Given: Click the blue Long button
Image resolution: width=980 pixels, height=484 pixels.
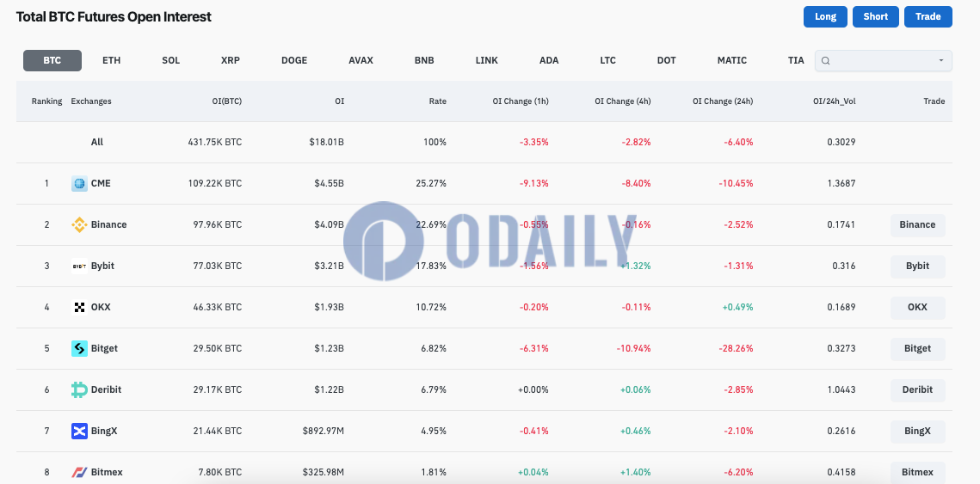Looking at the screenshot, I should click(x=825, y=17).
